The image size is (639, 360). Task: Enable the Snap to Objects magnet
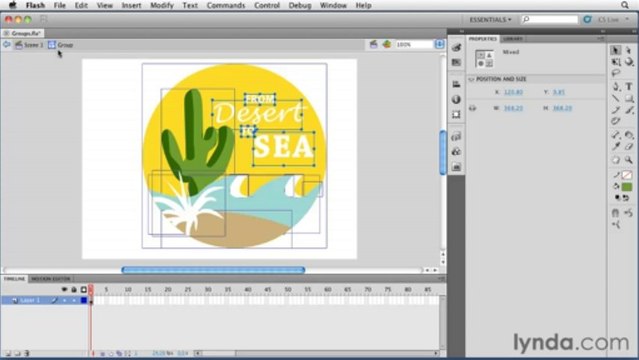point(615,212)
